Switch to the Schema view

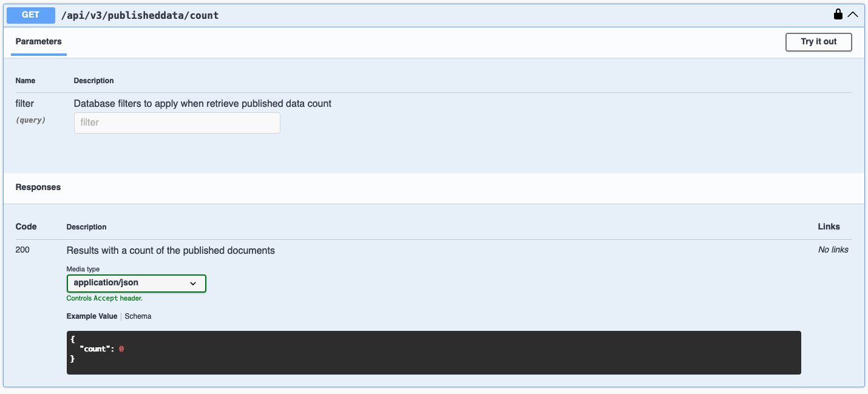(x=138, y=316)
